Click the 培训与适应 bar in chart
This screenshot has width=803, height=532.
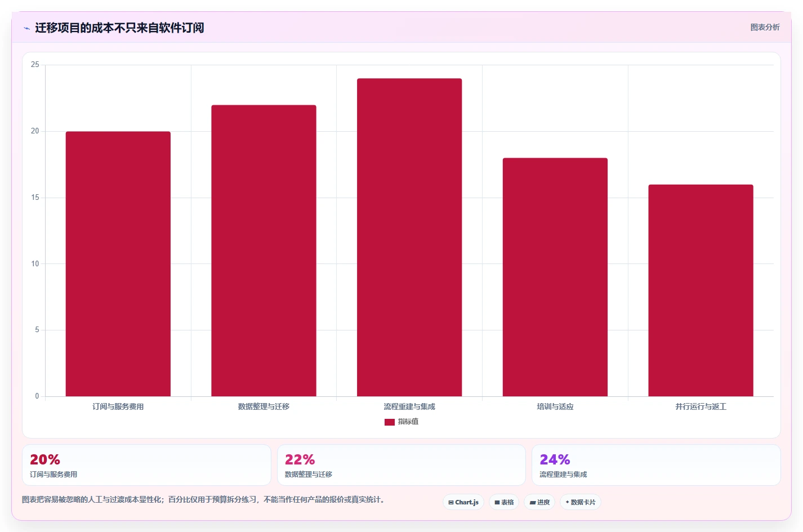[555, 277]
